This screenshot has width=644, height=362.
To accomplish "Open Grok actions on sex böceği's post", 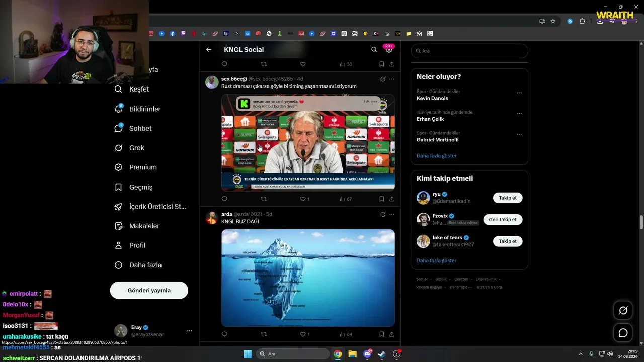I will pos(383,79).
